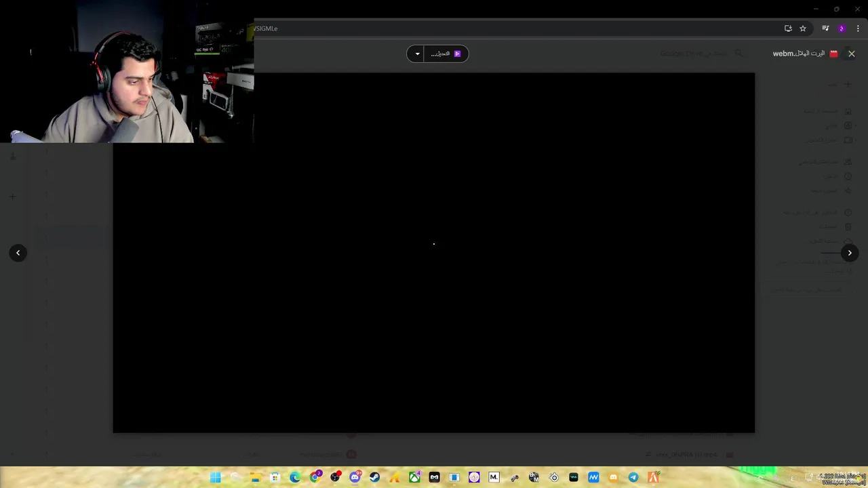
Task: Open Windows search in the taskbar
Action: 235,477
